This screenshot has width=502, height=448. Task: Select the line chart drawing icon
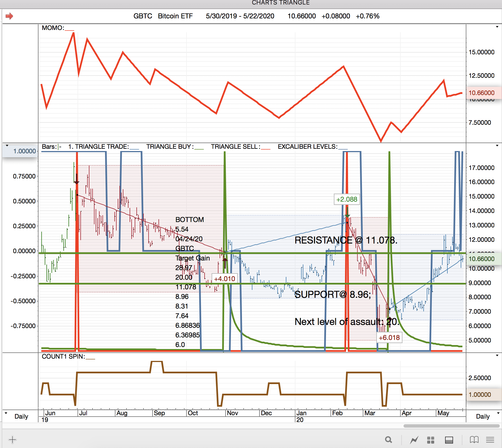pos(414,440)
